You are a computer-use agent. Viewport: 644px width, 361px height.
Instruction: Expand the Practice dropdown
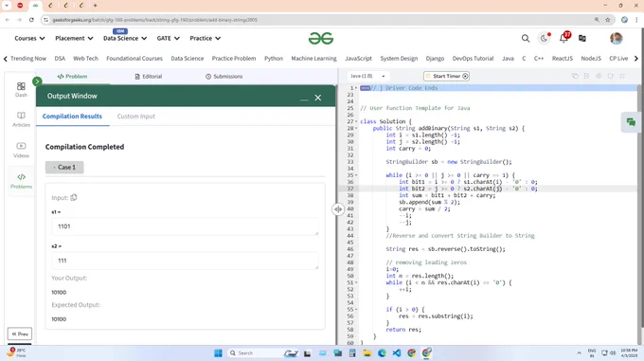coord(205,38)
